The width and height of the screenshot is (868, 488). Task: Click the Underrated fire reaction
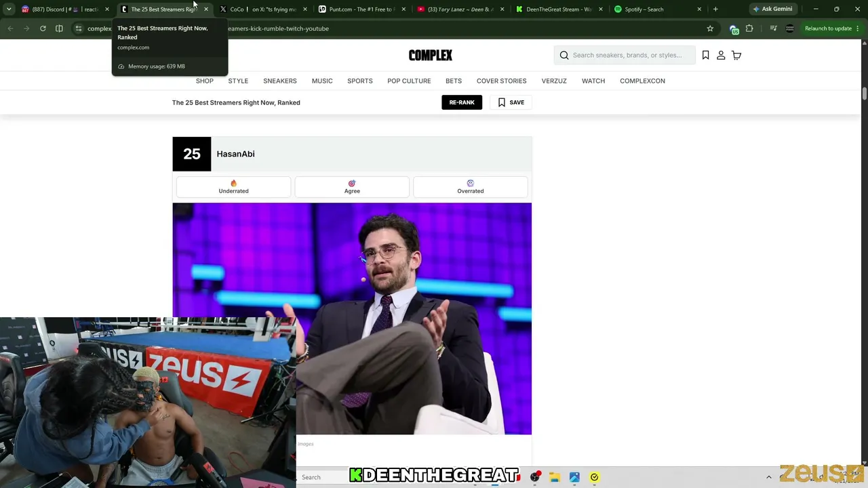tap(233, 187)
